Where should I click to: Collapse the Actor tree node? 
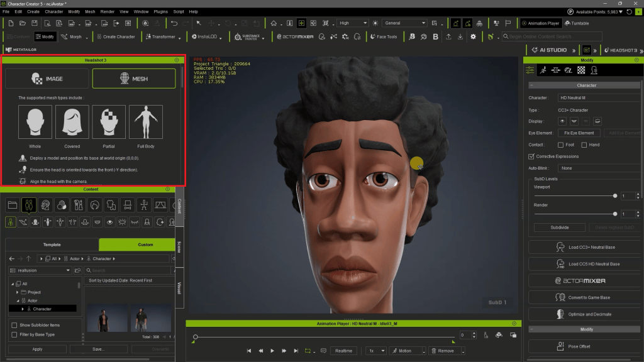[x=18, y=301]
